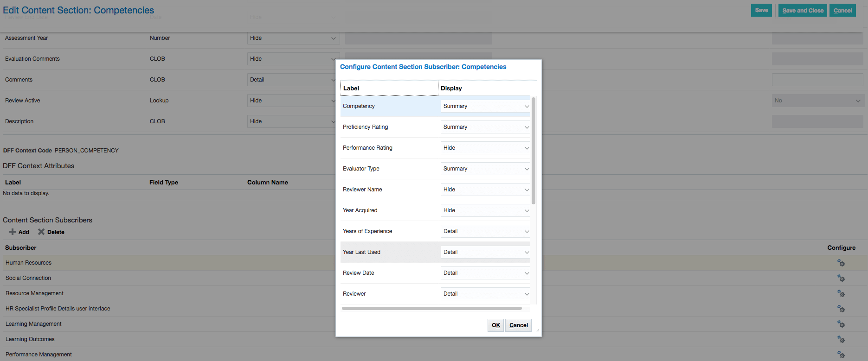This screenshot has height=361, width=868.
Task: Open Comments row Detail dropdown
Action: 291,80
